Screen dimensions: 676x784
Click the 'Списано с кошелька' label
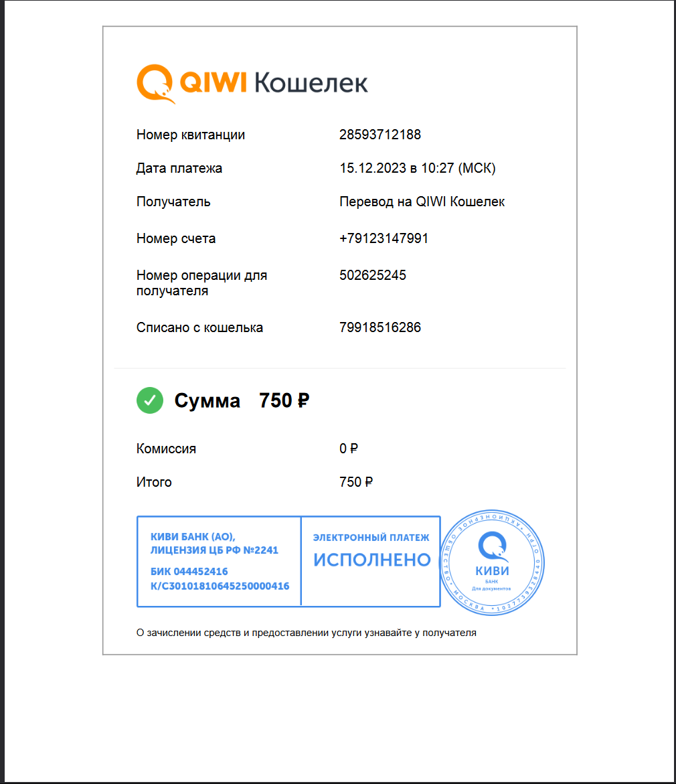pos(199,328)
